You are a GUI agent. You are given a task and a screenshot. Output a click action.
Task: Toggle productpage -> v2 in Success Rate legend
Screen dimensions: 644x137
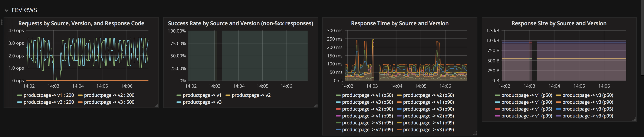251,95
